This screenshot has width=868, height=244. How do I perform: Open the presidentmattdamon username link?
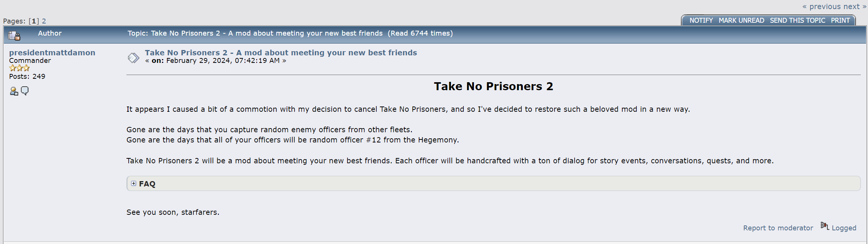tap(52, 53)
